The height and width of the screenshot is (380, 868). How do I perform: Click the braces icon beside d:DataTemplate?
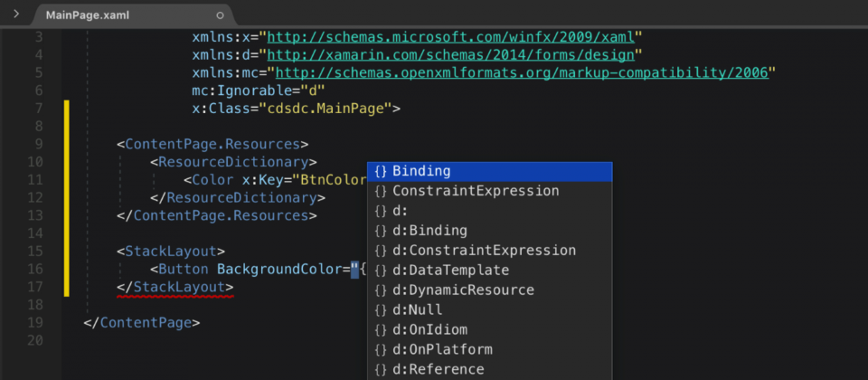pyautogui.click(x=381, y=271)
